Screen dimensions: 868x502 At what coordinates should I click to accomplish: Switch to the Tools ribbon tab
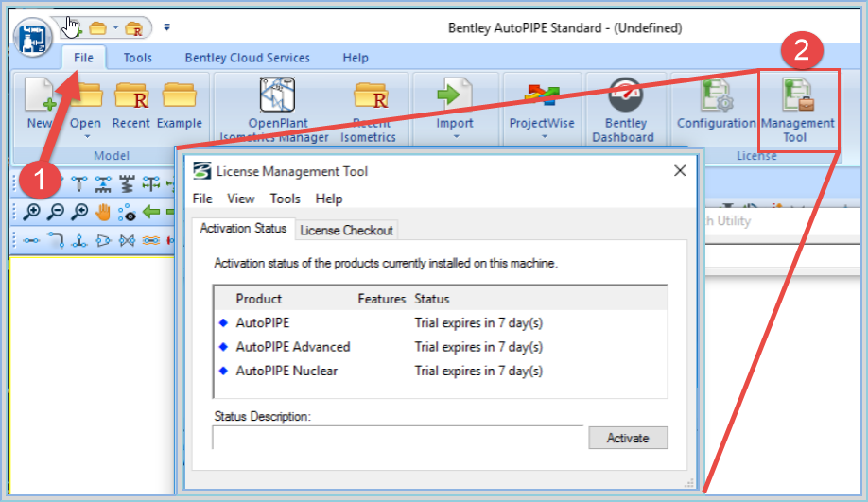(137, 58)
